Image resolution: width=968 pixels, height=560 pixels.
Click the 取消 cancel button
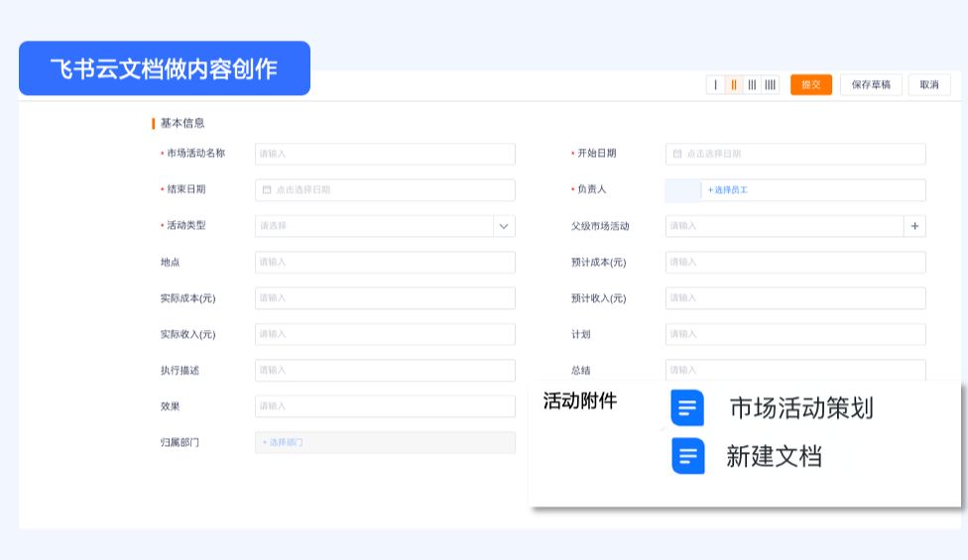tap(929, 85)
